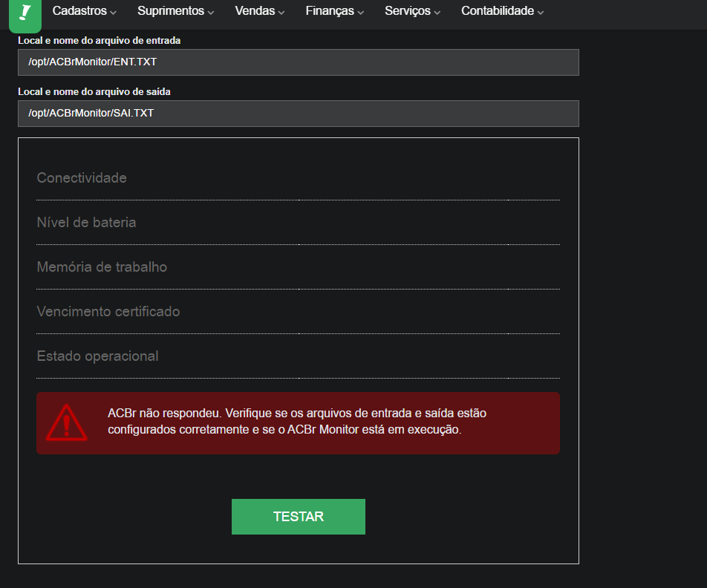Select the Conectividade status row

[298, 178]
